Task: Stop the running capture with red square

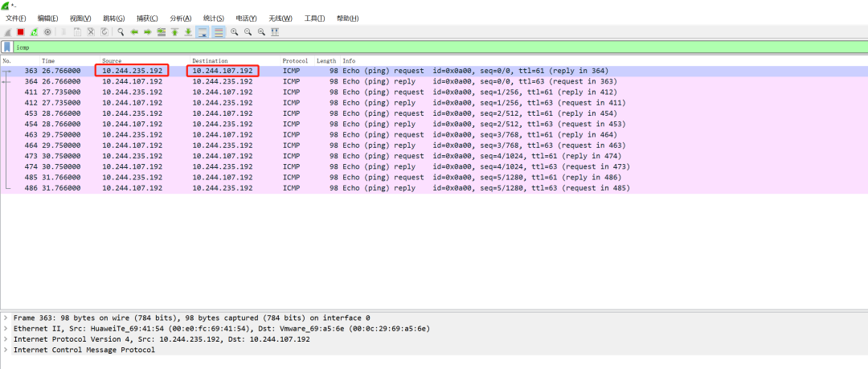Action: [20, 32]
